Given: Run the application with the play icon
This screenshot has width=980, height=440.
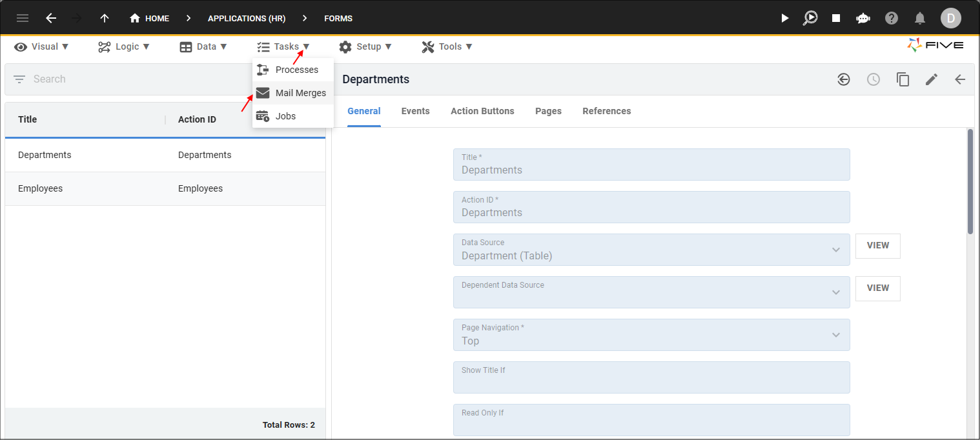Looking at the screenshot, I should [784, 18].
